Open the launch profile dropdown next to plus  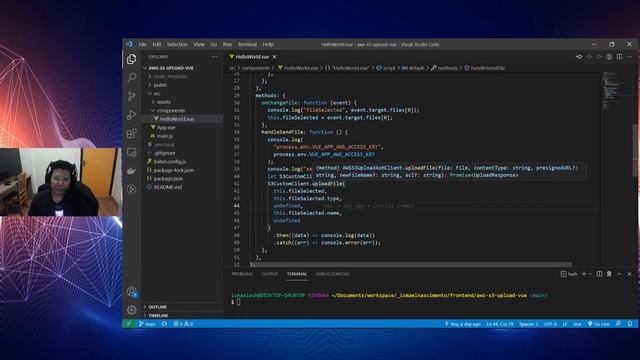[x=590, y=274]
